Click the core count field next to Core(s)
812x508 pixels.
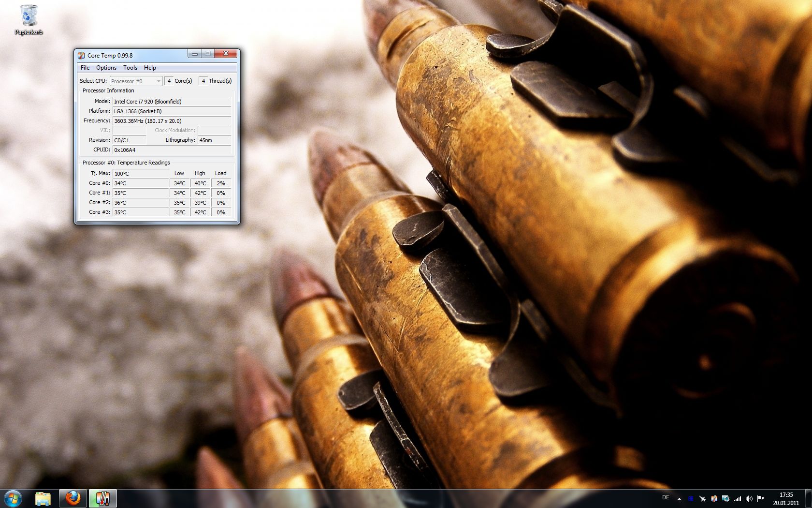[x=169, y=81]
